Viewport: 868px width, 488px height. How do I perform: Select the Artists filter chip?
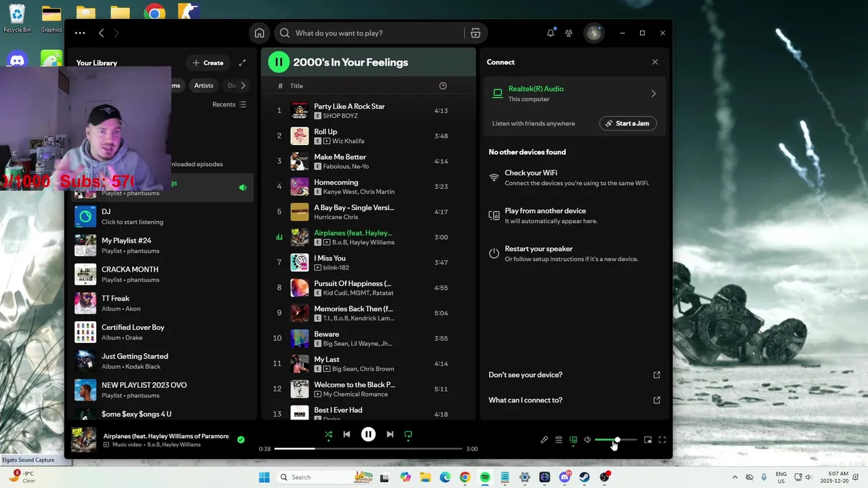pyautogui.click(x=203, y=85)
